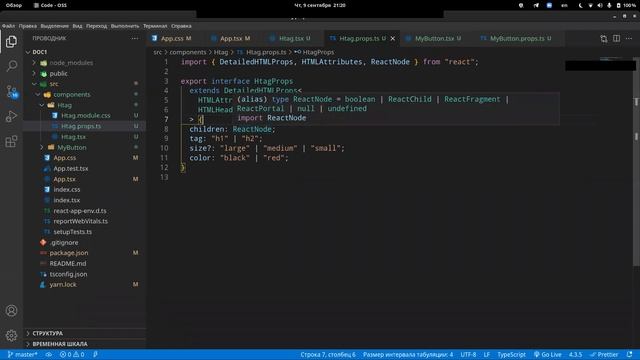The image size is (640, 360).
Task: Open the Explorer view icon
Action: coord(11,42)
